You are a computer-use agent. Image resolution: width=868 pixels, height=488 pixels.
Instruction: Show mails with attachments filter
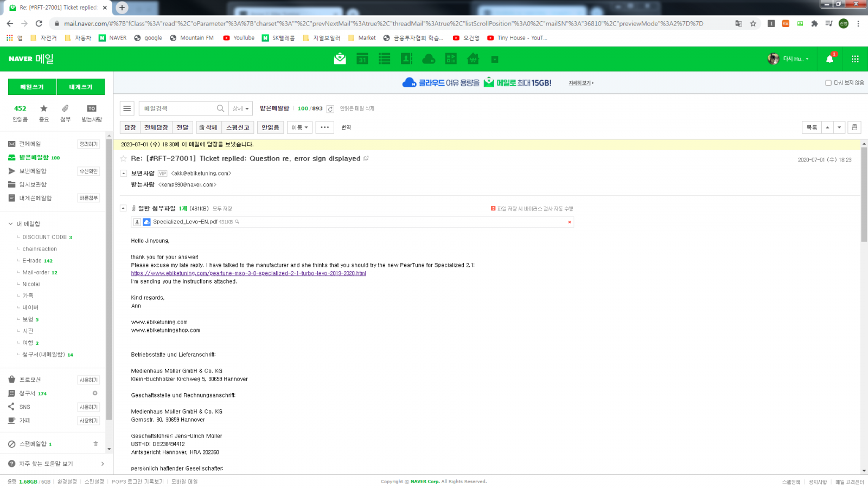coord(65,113)
